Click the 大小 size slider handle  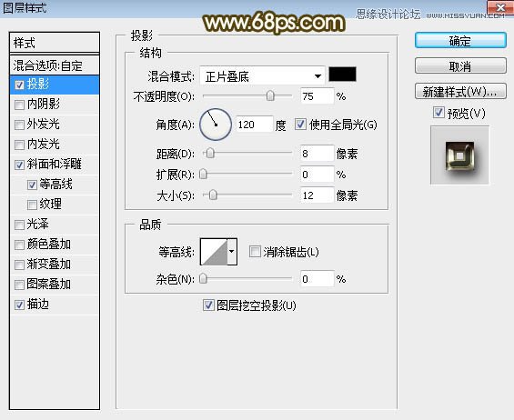(213, 195)
